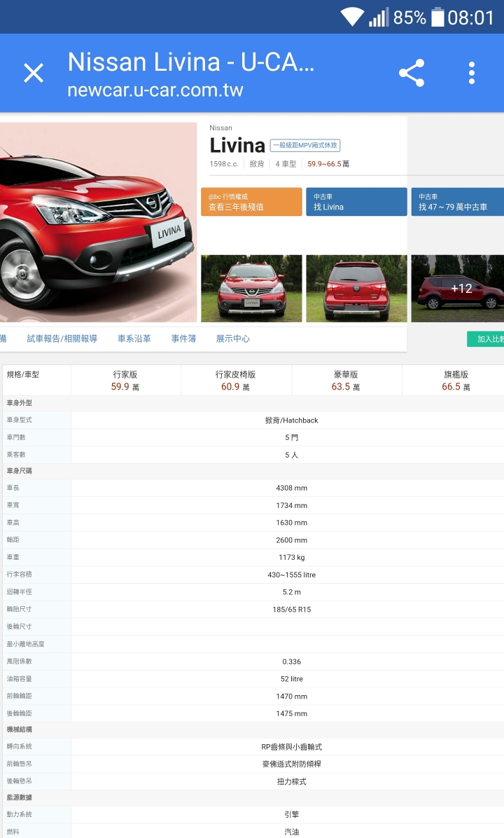The height and width of the screenshot is (838, 504).
Task: Tap 找 47～79 萬中古車 button
Action: (x=458, y=202)
